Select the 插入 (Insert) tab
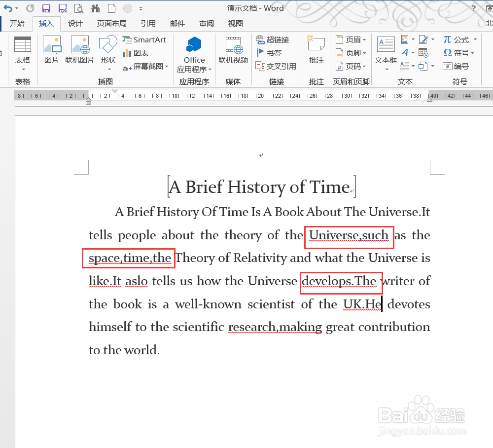 (46, 24)
